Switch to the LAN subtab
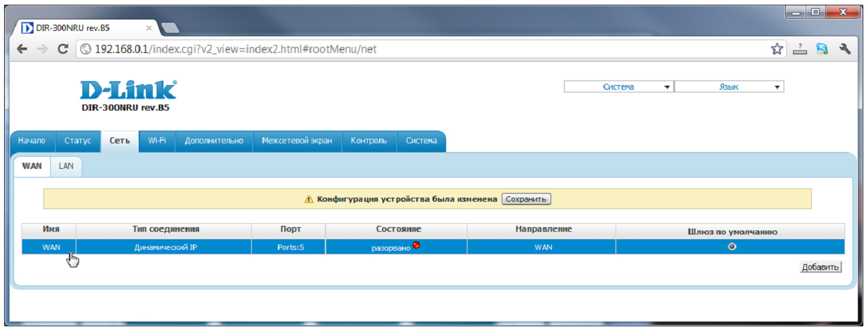Image resolution: width=868 pixels, height=329 pixels. click(66, 166)
